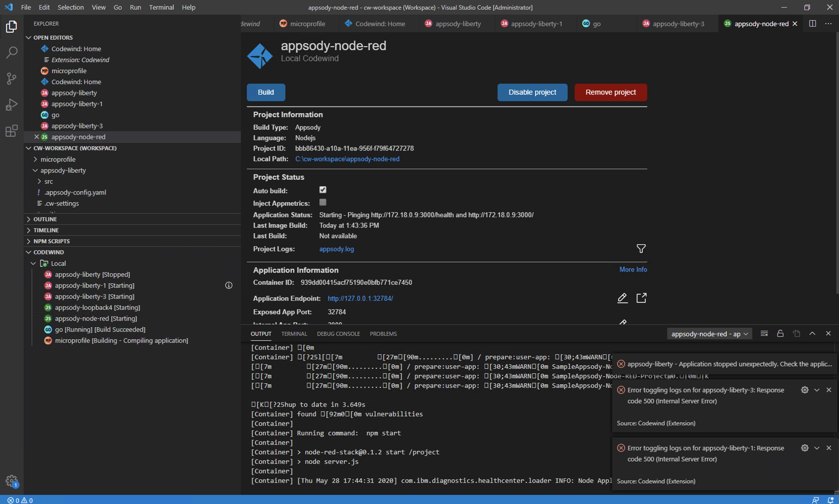Click the Remove project button
The width and height of the screenshot is (839, 504).
pyautogui.click(x=610, y=92)
